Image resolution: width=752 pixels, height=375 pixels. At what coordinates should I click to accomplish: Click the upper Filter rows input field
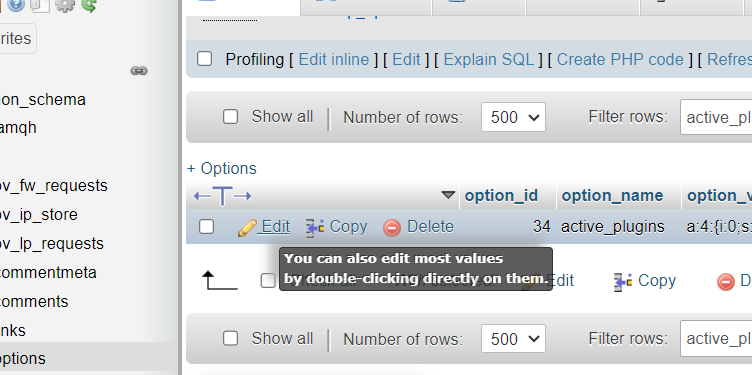point(716,117)
